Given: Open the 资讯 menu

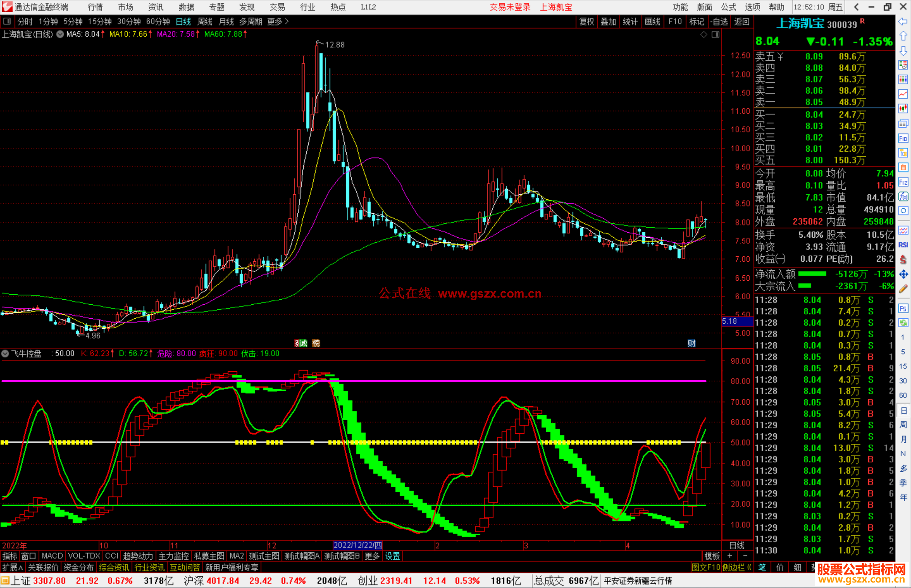Looking at the screenshot, I should 156,7.
